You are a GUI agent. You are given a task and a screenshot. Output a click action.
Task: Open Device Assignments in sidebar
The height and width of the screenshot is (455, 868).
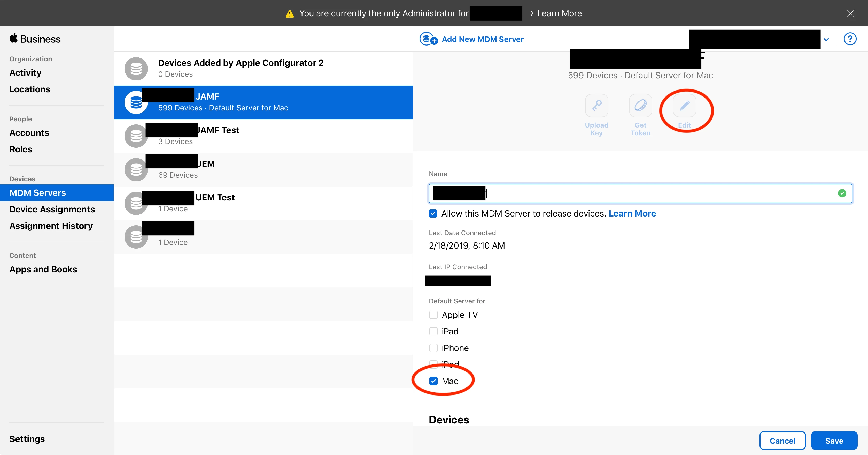click(52, 209)
